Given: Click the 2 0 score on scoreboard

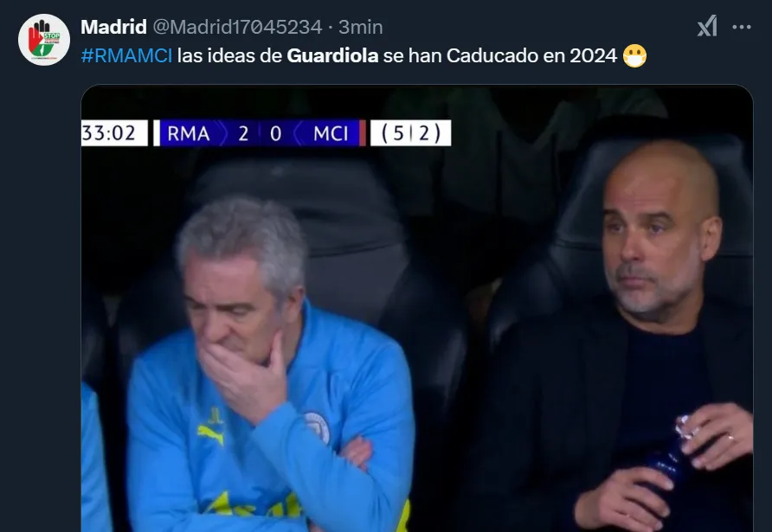Looking at the screenshot, I should pos(260,133).
